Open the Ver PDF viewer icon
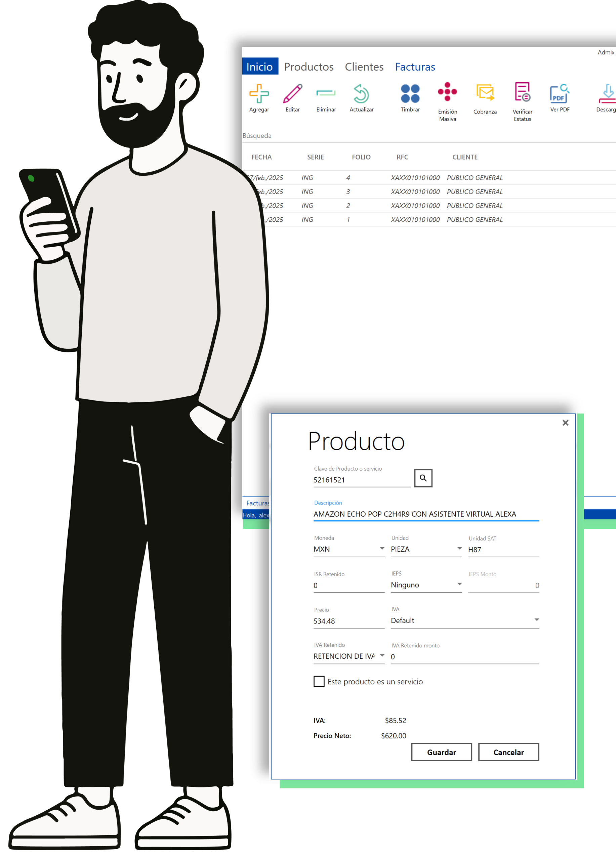This screenshot has width=616, height=860. 560,94
